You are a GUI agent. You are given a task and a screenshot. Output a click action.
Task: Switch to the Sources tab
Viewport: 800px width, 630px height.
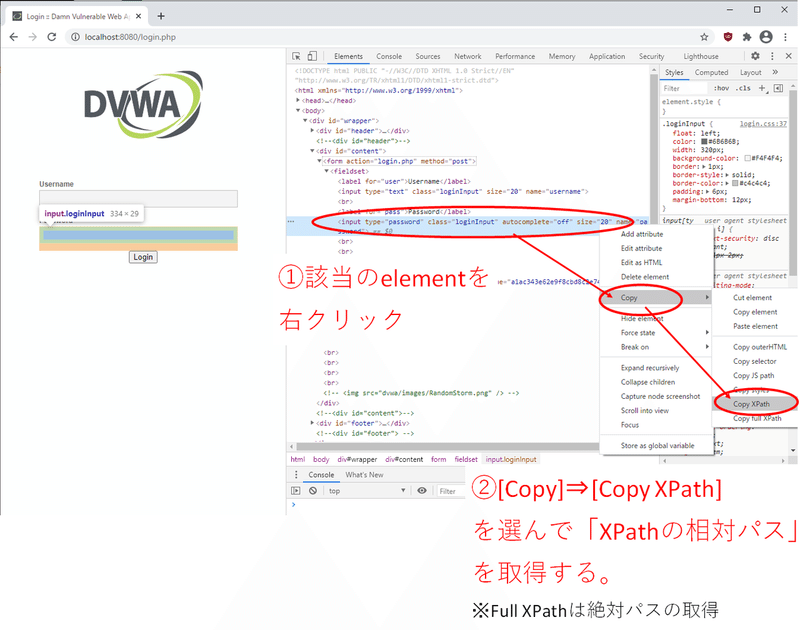[x=428, y=56]
